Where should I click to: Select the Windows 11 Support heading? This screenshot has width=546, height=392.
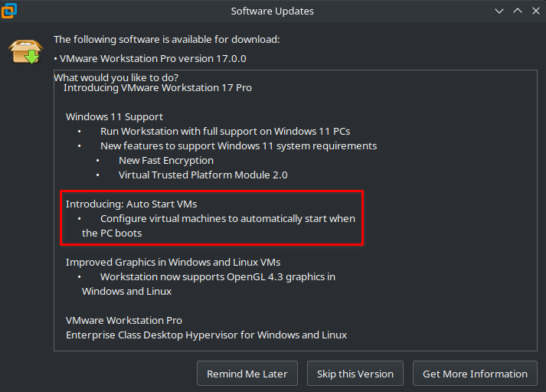pyautogui.click(x=114, y=117)
